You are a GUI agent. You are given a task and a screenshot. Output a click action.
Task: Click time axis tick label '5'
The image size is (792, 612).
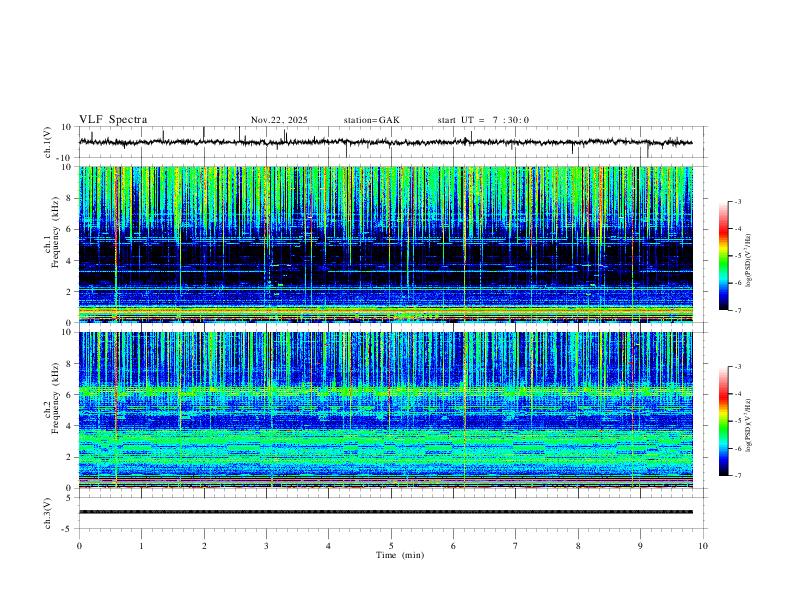point(391,546)
